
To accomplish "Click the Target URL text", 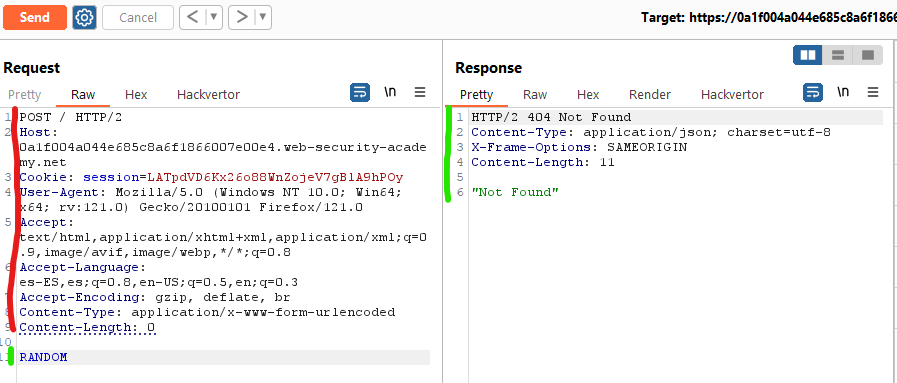I will tap(768, 18).
